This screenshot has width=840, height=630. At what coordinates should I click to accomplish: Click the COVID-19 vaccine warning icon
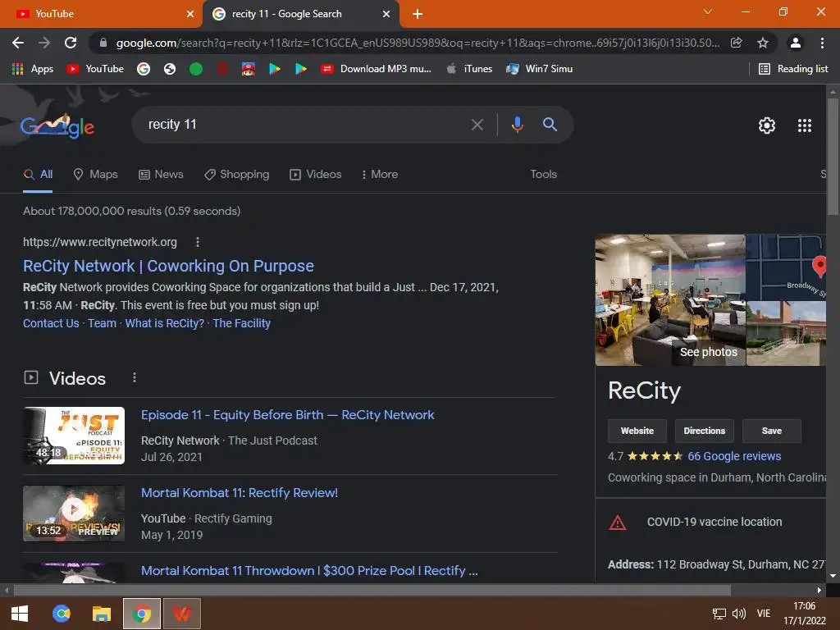(617, 522)
